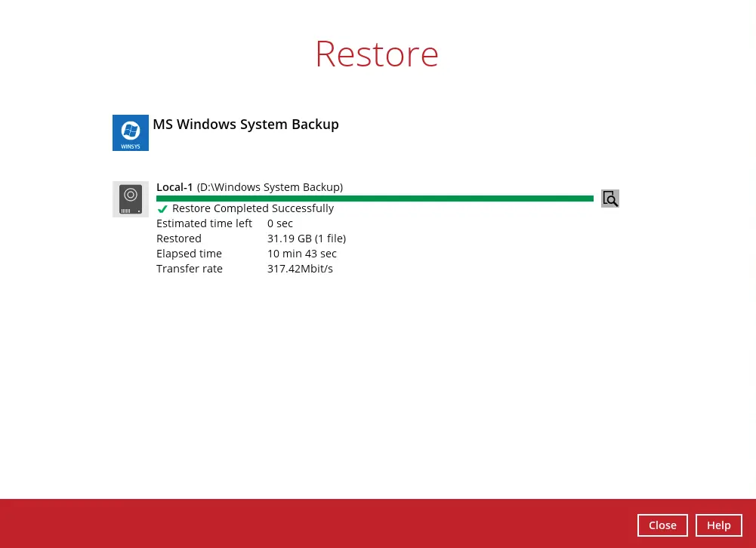Screen dimensions: 756x548
Task: Click the Restore Completed Successfully status text
Action: coord(253,208)
